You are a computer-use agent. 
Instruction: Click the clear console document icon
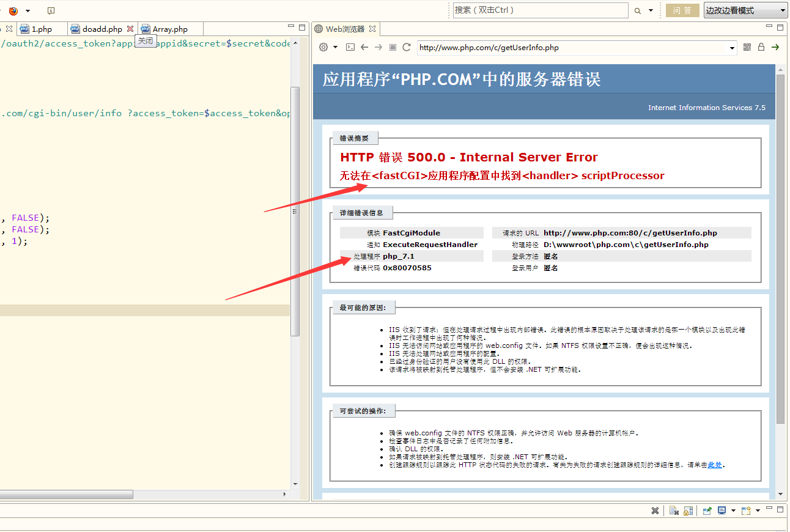[x=673, y=511]
